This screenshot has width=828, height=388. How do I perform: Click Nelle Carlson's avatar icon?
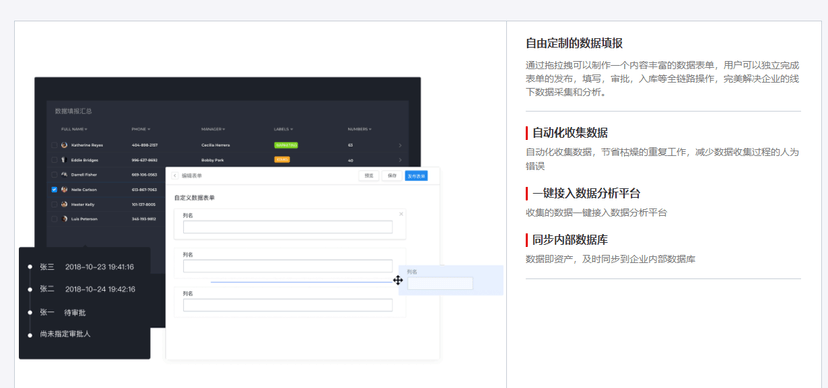[64, 190]
